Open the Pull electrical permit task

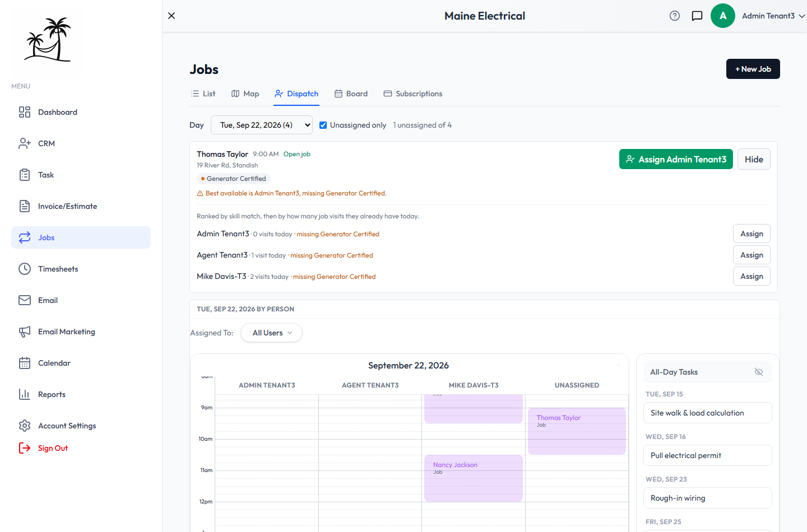pos(707,455)
